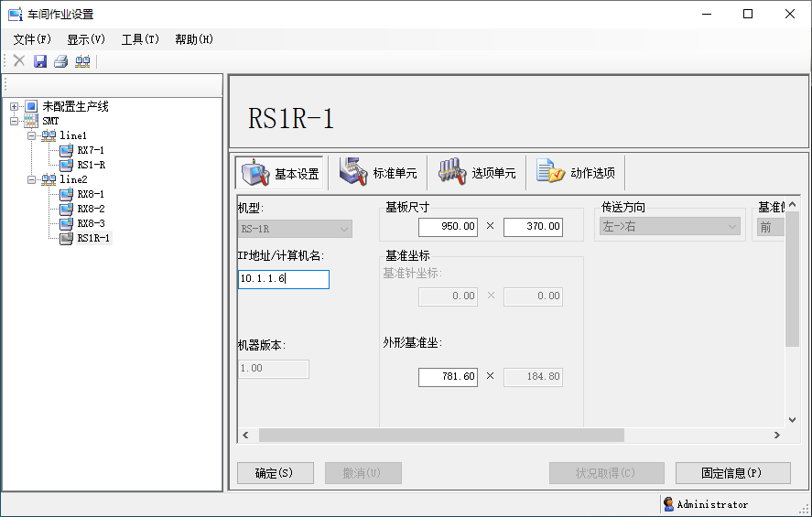
Task: Collapse the line1 tree node
Action: click(x=32, y=135)
